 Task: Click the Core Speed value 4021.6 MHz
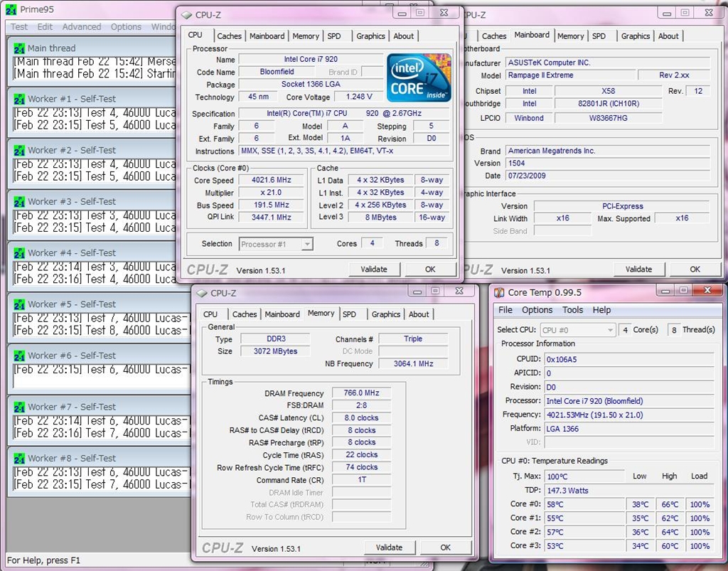pos(272,180)
